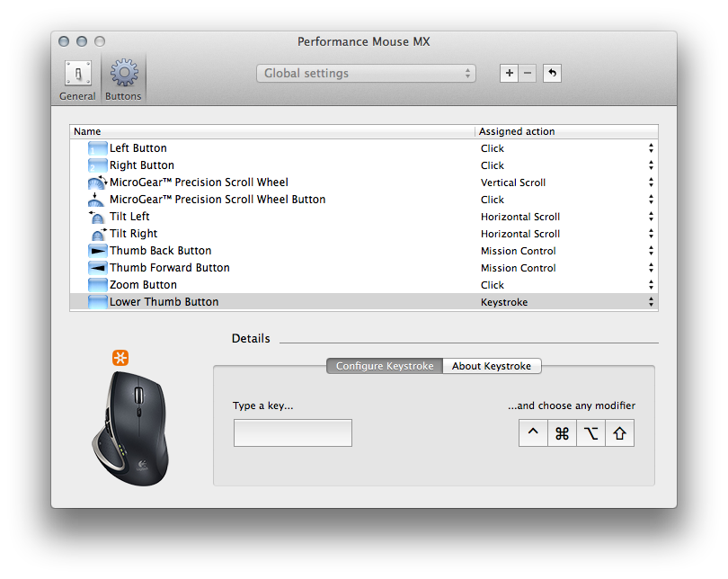Click the Left Button row icon
Screen dimensions: 728x579
97,148
